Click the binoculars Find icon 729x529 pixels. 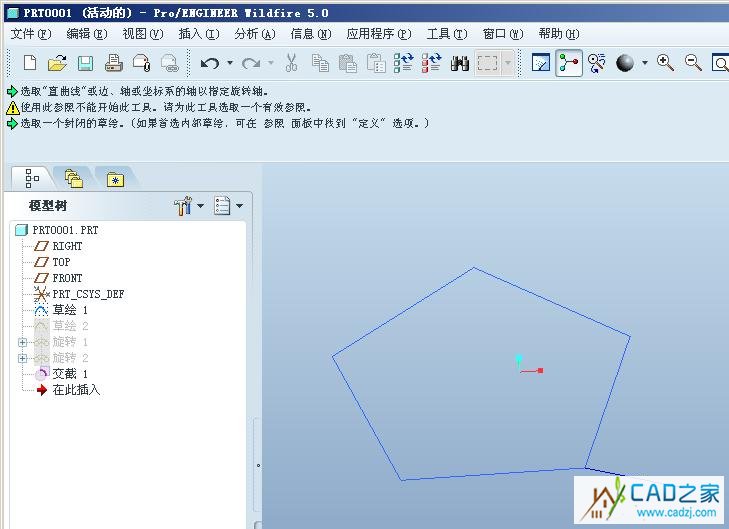(460, 63)
